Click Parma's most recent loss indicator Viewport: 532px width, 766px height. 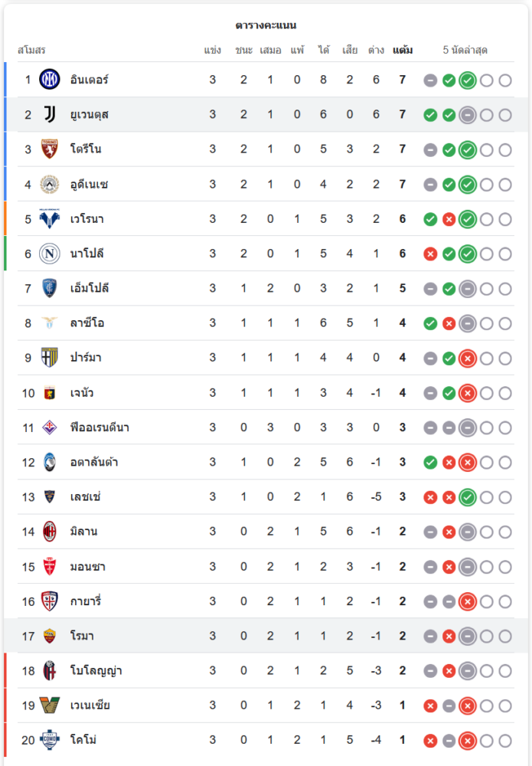[468, 358]
